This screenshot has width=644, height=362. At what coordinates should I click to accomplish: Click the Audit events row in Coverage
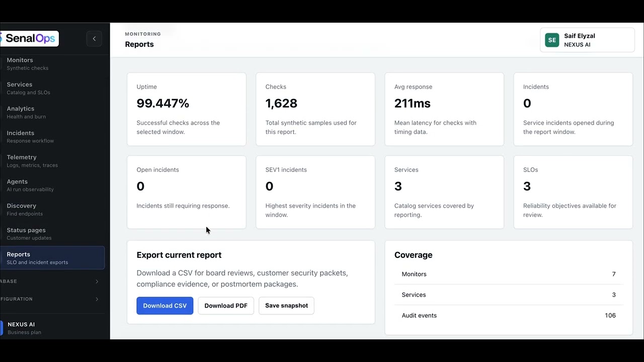click(x=509, y=315)
